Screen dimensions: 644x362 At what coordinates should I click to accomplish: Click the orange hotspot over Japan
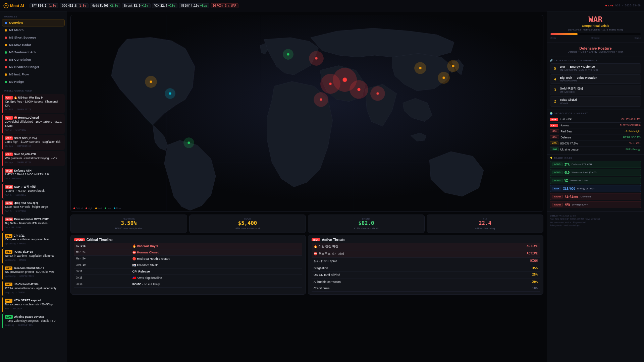click(453, 66)
